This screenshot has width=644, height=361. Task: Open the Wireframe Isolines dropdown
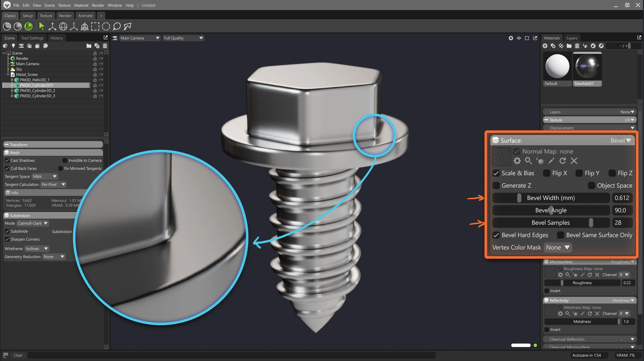[x=37, y=249]
